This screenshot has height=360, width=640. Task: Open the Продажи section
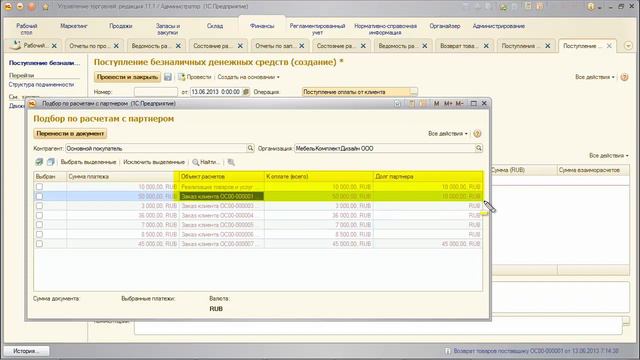point(120,26)
